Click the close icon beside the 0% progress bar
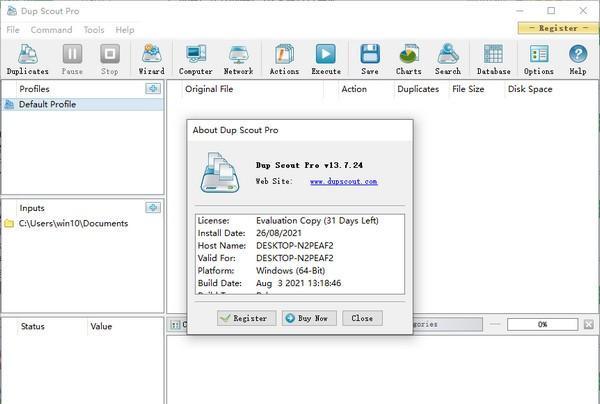The width and height of the screenshot is (600, 404). pos(589,324)
